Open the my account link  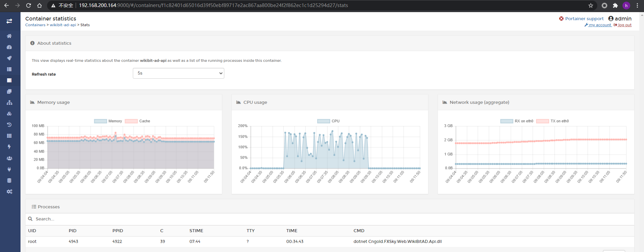tap(598, 25)
